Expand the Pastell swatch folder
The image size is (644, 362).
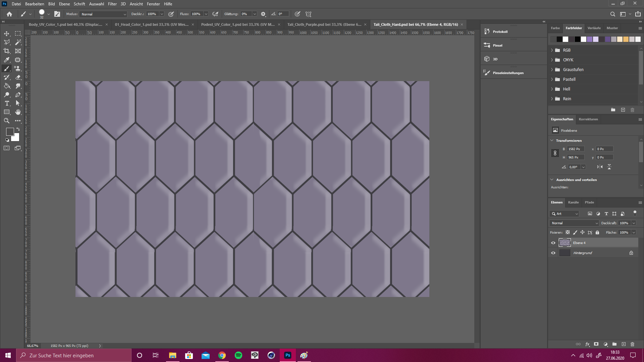[x=552, y=79]
